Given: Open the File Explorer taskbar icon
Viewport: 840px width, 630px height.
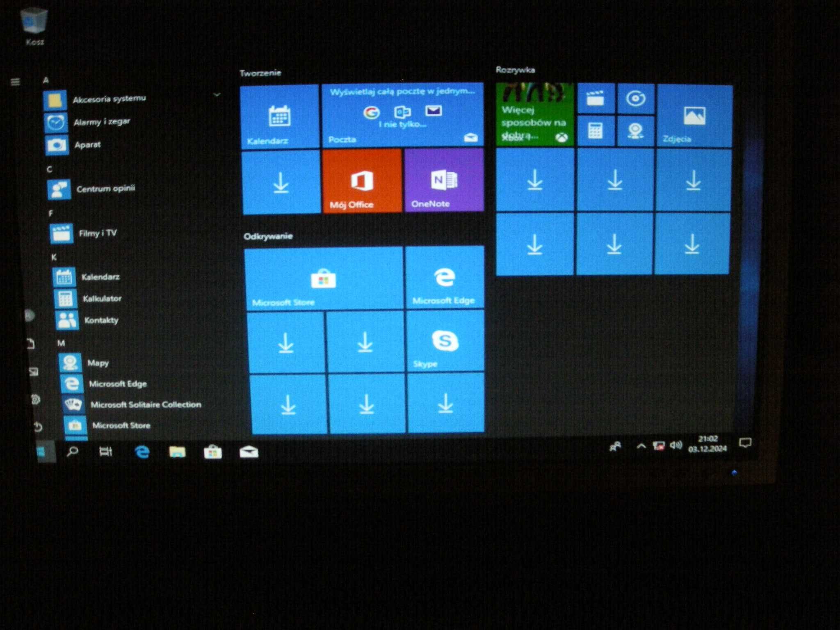Looking at the screenshot, I should [177, 452].
